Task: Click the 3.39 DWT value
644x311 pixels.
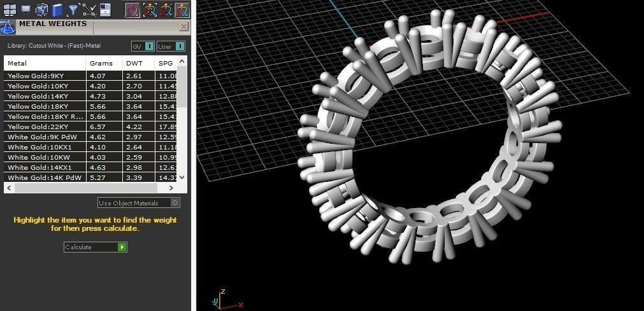Action: 134,177
